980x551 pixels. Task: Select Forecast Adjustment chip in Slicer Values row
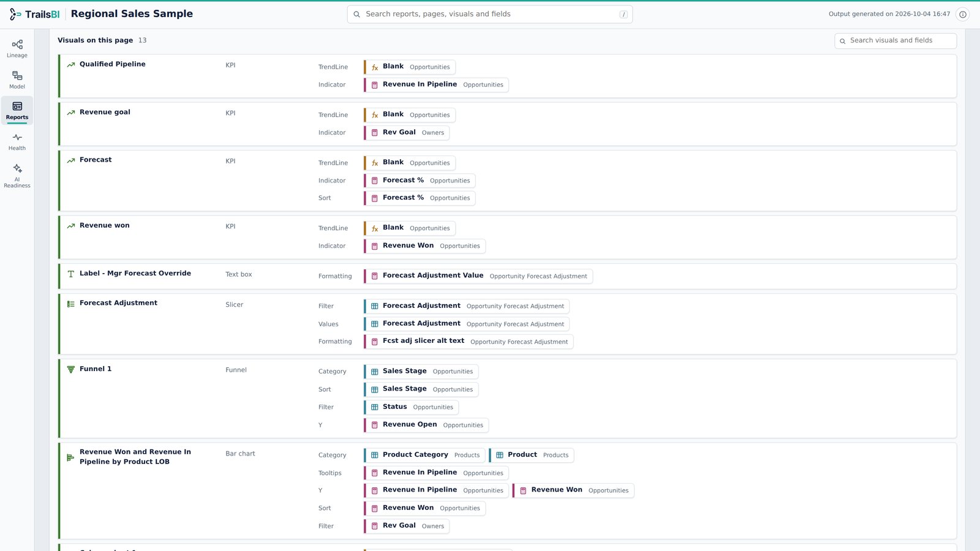point(468,324)
